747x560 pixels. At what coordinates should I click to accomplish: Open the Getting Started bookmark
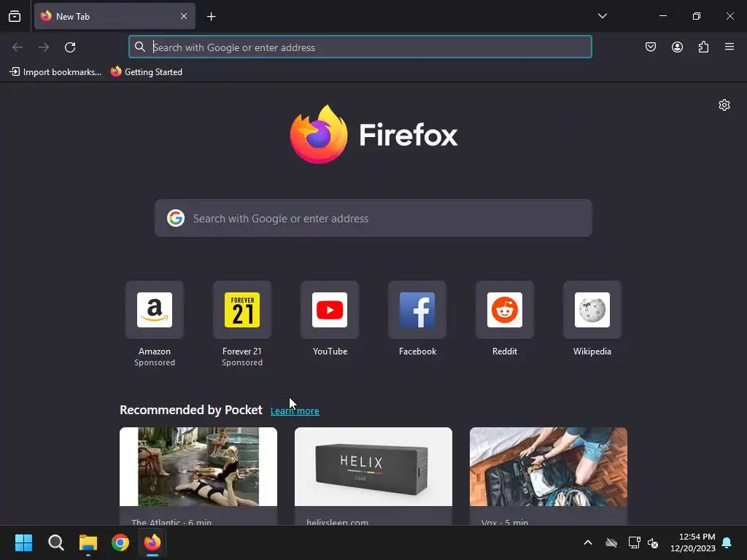click(x=147, y=72)
